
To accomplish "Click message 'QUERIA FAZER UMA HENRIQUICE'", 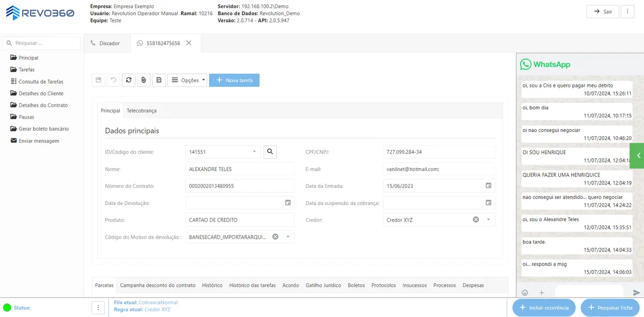I will 577,179.
